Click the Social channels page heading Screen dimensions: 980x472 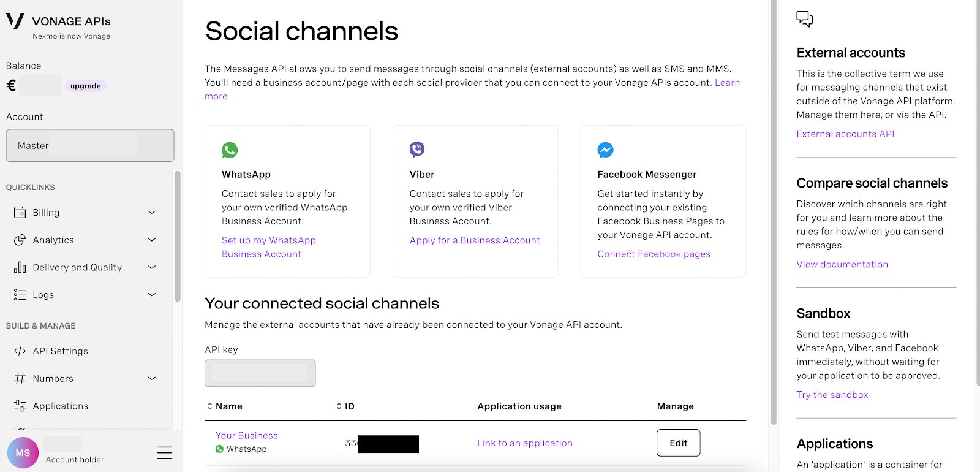(x=301, y=31)
